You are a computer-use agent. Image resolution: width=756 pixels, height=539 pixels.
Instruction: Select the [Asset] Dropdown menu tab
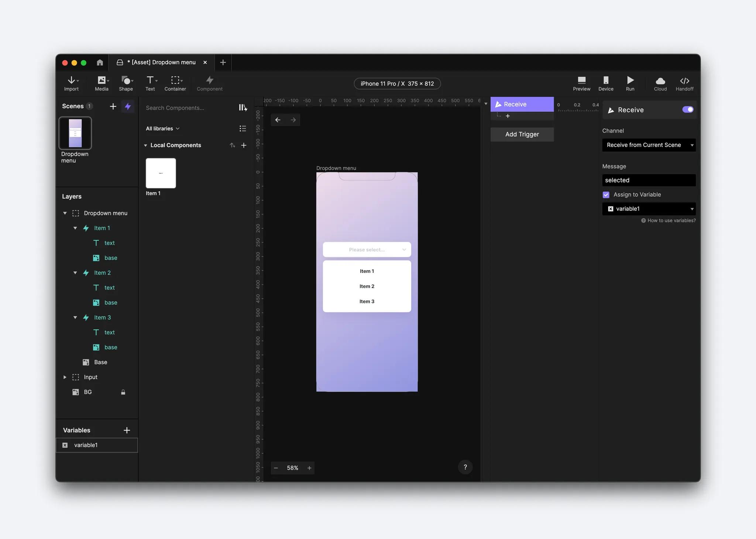(161, 62)
